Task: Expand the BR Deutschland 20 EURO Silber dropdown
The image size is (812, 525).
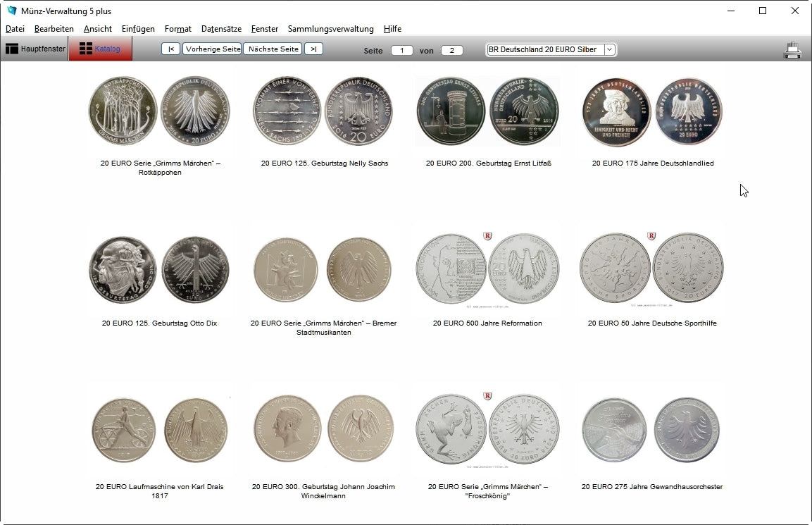Action: tap(609, 49)
